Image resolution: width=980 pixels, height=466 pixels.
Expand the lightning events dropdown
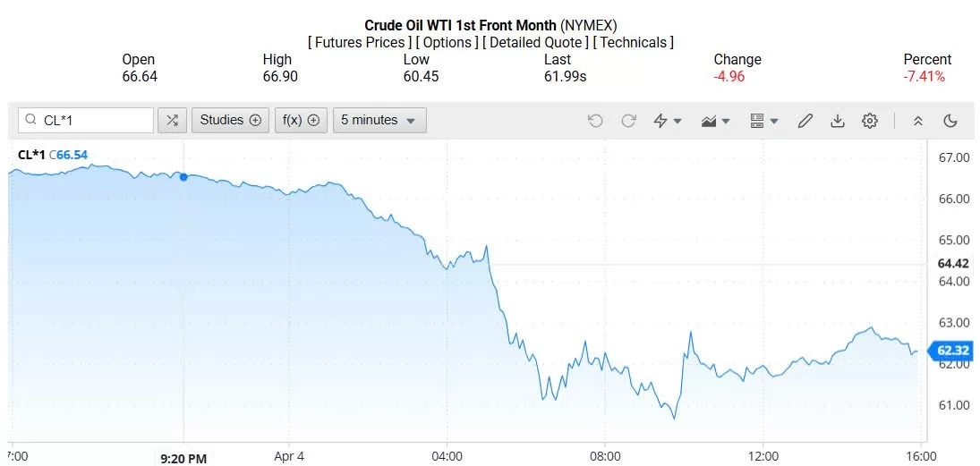pyautogui.click(x=668, y=121)
